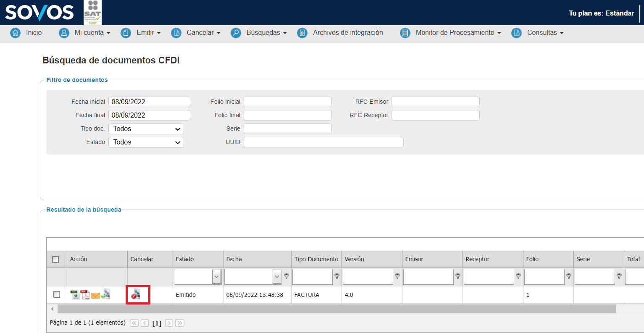Go to the previous results page button
Image resolution: width=644 pixels, height=333 pixels.
point(145,323)
